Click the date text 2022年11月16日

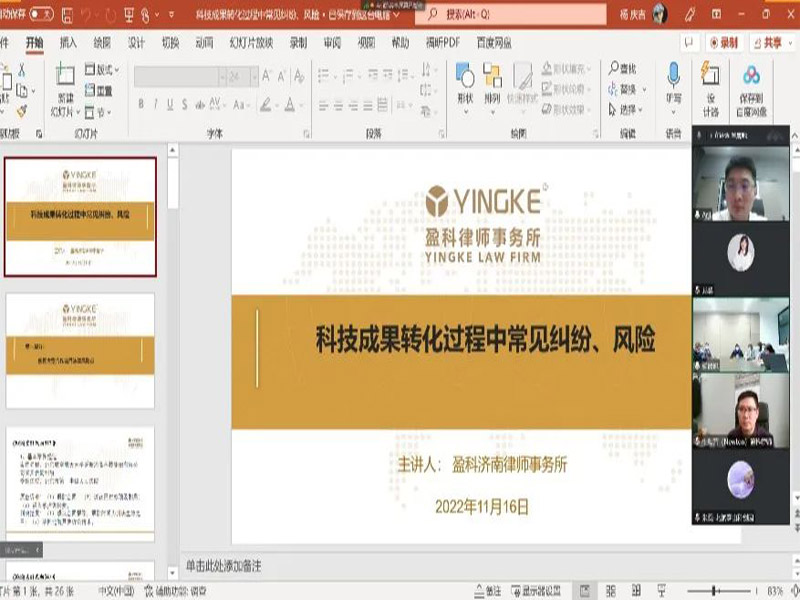[482, 507]
